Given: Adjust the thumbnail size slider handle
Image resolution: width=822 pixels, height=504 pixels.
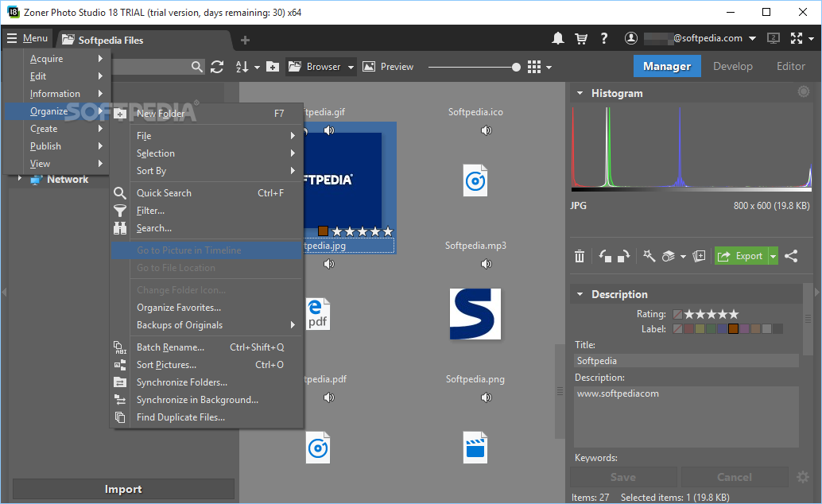Looking at the screenshot, I should 517,67.
